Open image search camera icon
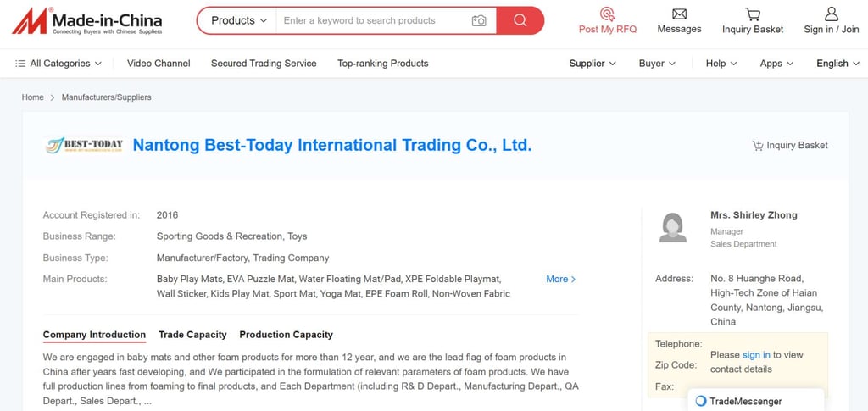 (479, 21)
